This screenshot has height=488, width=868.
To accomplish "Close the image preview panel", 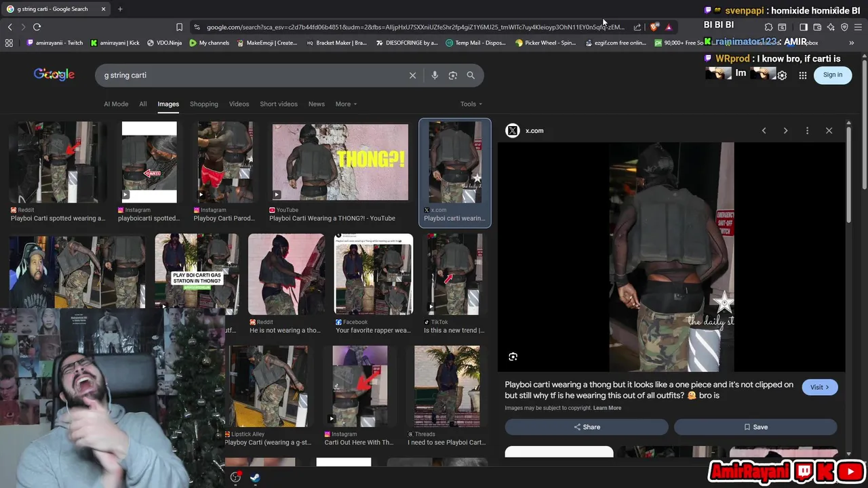I will click(829, 131).
